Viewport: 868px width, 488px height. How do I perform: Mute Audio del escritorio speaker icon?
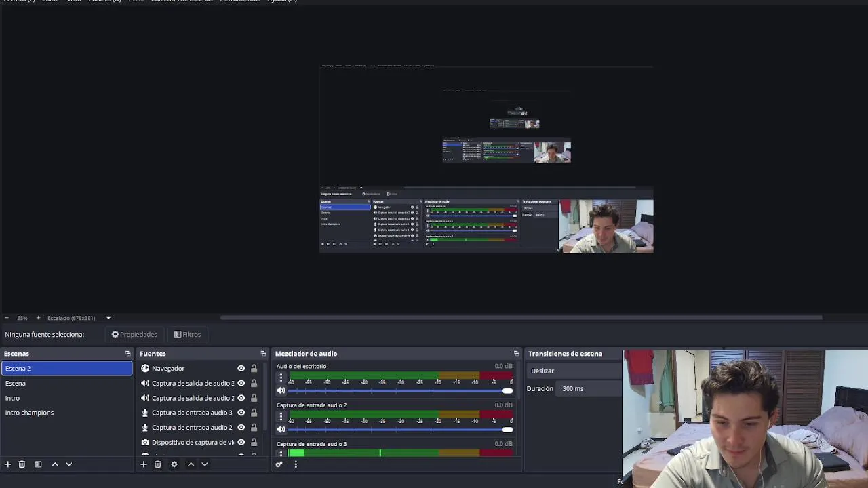coord(281,390)
